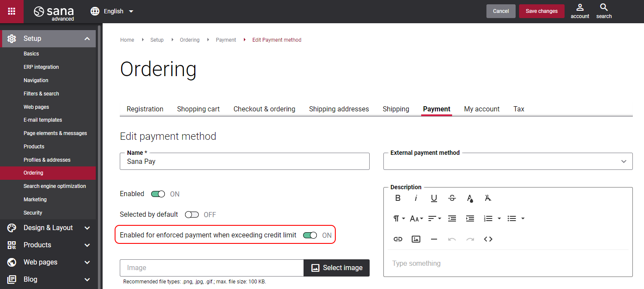This screenshot has height=289, width=644.
Task: Toggle the Selected by default switch
Action: coord(192,215)
